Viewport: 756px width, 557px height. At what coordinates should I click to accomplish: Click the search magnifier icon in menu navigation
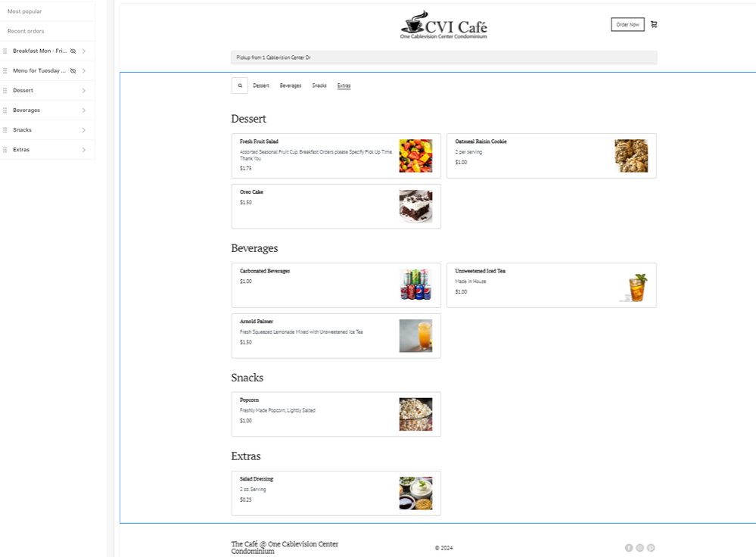tap(240, 86)
